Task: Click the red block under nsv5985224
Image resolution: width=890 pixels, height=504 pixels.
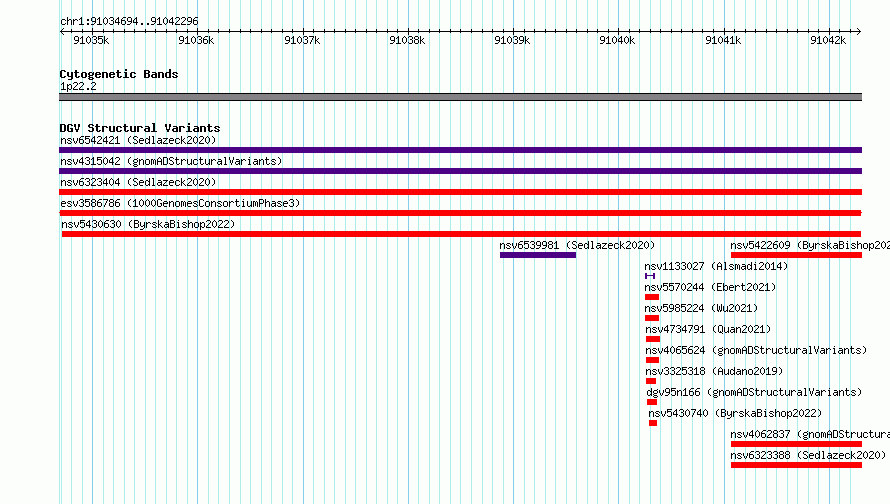Action: pyautogui.click(x=652, y=318)
